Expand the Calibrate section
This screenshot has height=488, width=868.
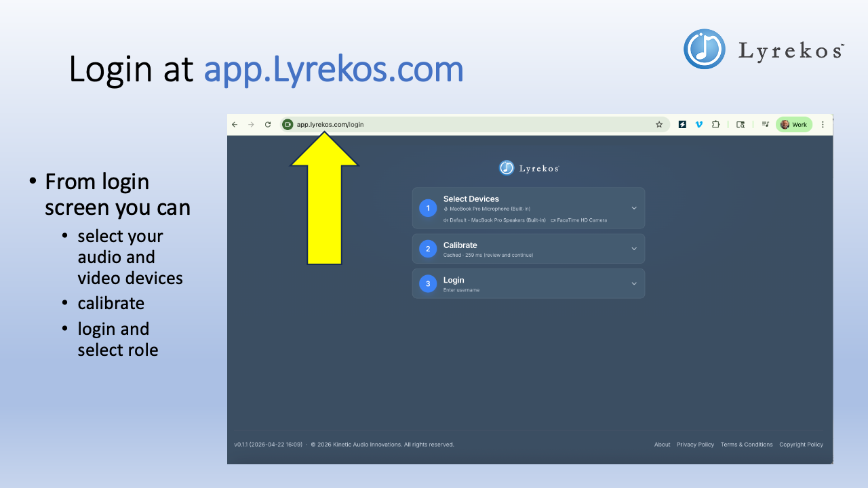click(634, 249)
